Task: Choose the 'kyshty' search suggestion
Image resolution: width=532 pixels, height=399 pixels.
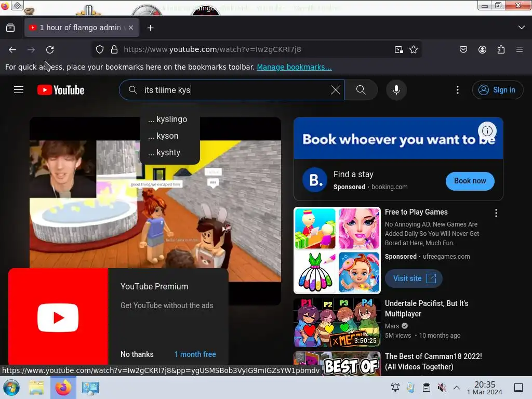Action: coord(169,153)
